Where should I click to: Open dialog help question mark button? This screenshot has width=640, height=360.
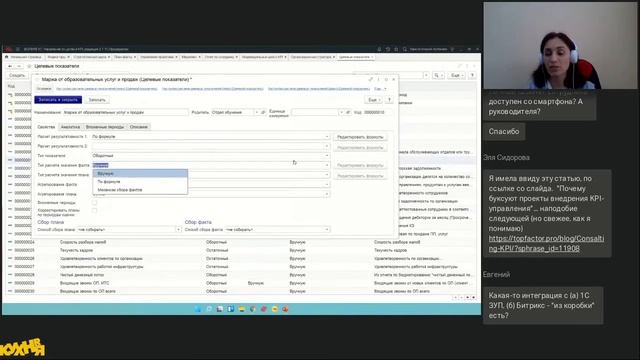tap(389, 100)
